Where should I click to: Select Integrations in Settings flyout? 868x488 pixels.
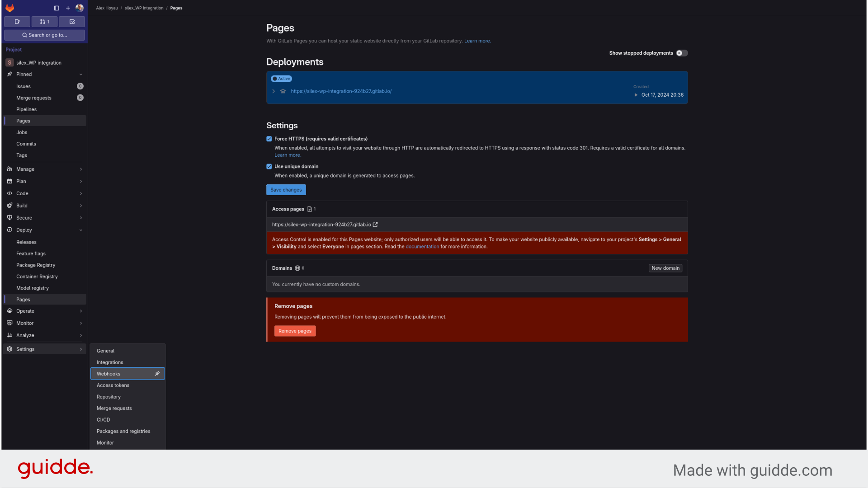pos(127,362)
